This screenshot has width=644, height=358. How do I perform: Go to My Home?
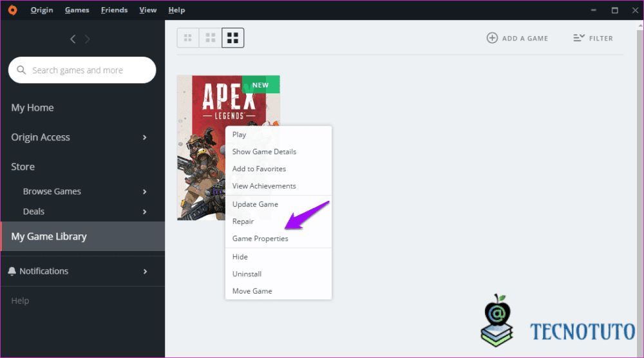(x=32, y=108)
